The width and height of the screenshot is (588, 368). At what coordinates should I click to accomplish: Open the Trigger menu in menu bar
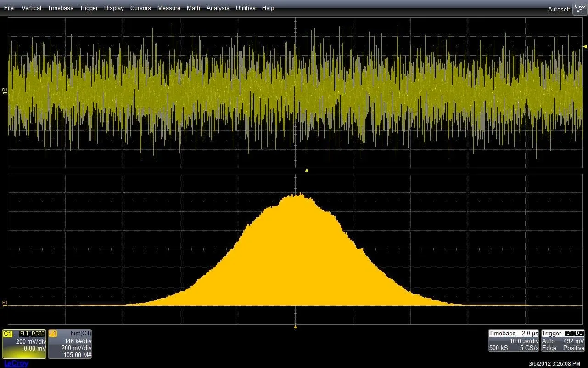[x=89, y=8]
